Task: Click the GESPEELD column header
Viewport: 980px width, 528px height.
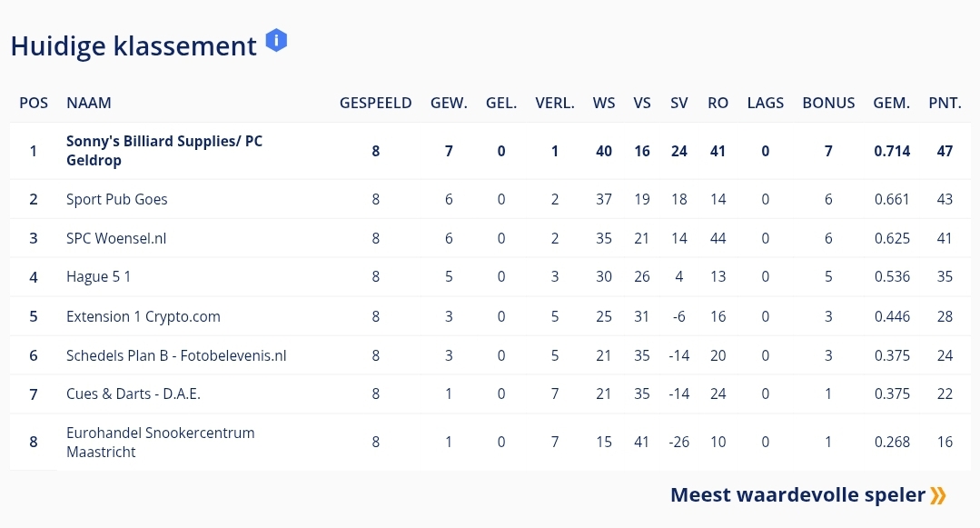Action: (375, 103)
